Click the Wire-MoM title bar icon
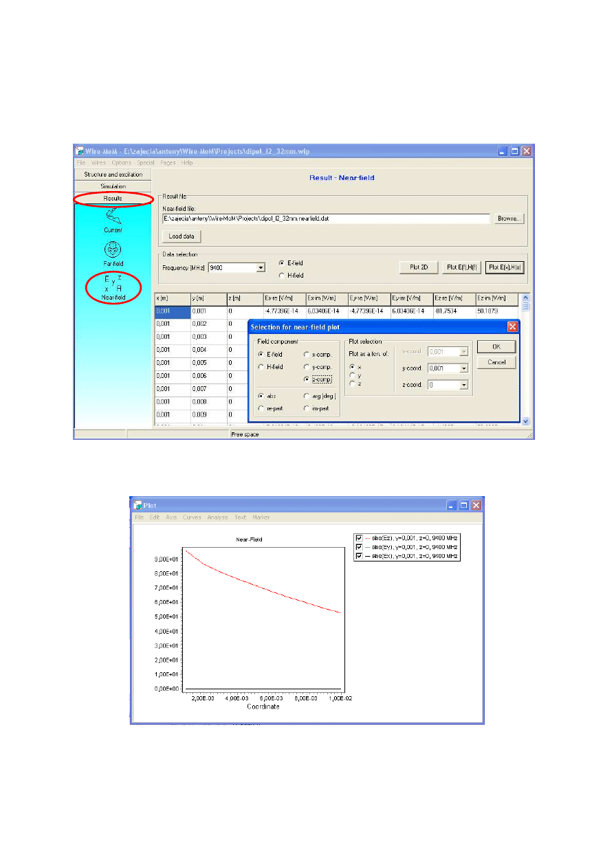This screenshot has height=868, width=614. tap(80, 151)
